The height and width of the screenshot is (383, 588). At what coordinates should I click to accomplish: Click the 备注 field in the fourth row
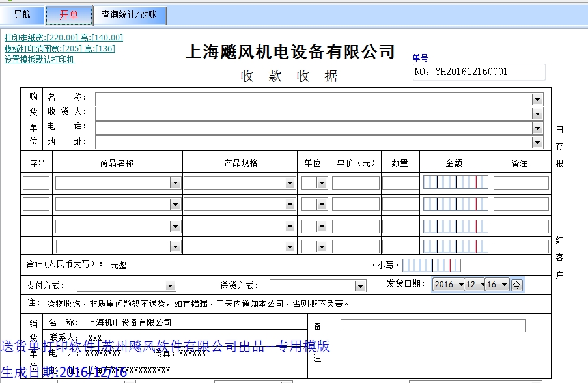pos(521,246)
